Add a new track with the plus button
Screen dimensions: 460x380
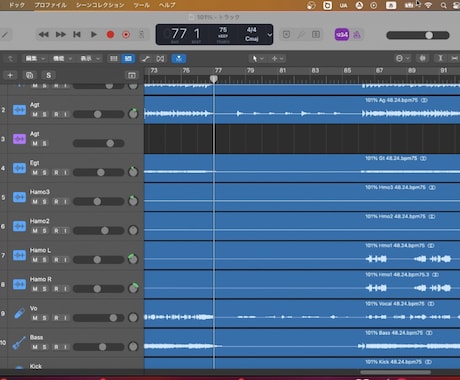[x=10, y=75]
